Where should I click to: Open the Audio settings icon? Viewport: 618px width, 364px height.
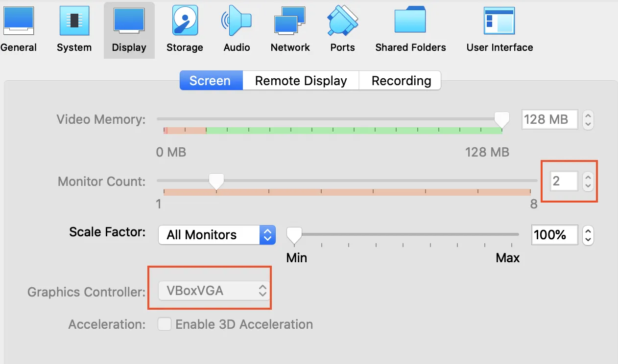click(237, 23)
